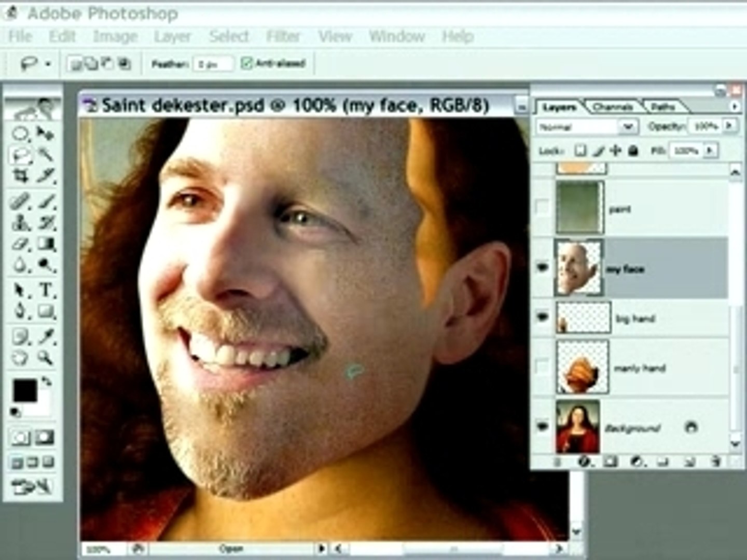Select the Magic Wand tool
Viewport: 747px width, 560px height.
(46, 155)
